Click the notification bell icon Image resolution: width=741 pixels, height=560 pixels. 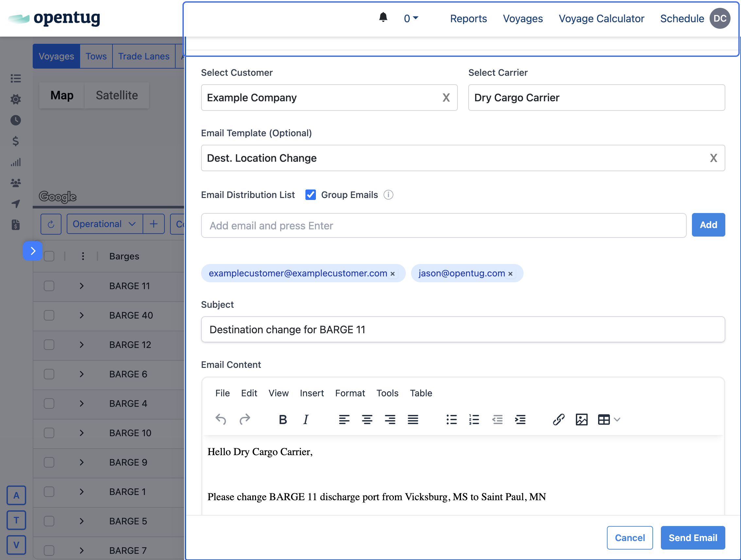coord(383,17)
